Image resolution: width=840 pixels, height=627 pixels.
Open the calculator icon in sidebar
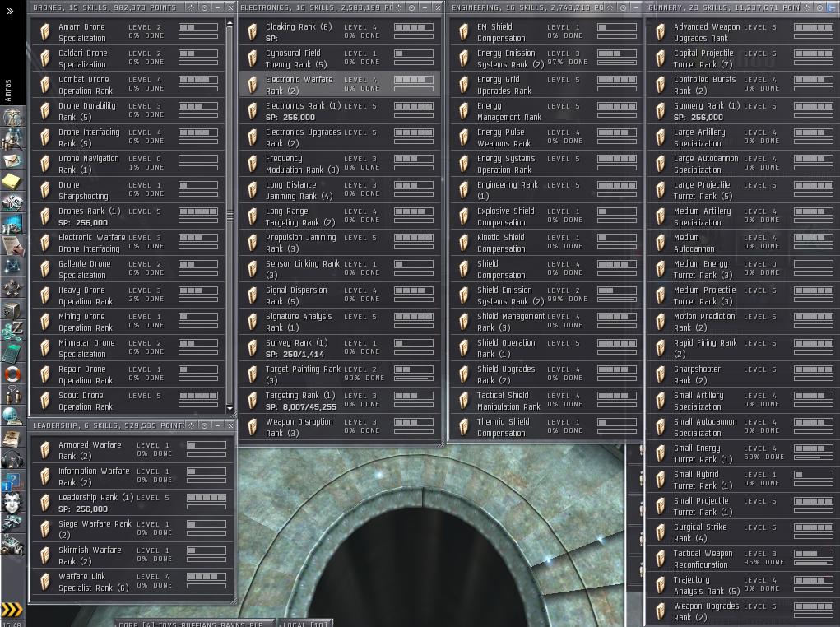click(x=12, y=353)
